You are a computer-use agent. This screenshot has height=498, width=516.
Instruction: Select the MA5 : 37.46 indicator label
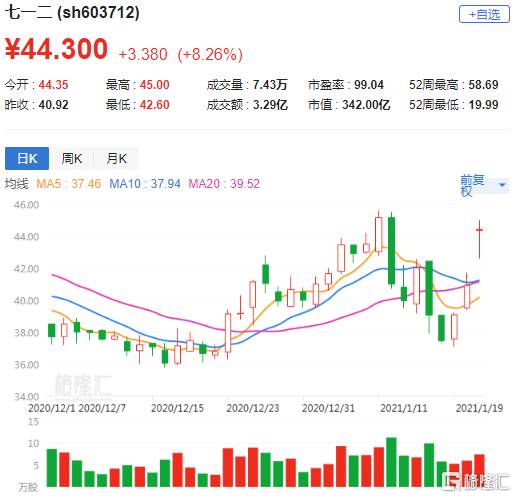pyautogui.click(x=68, y=184)
